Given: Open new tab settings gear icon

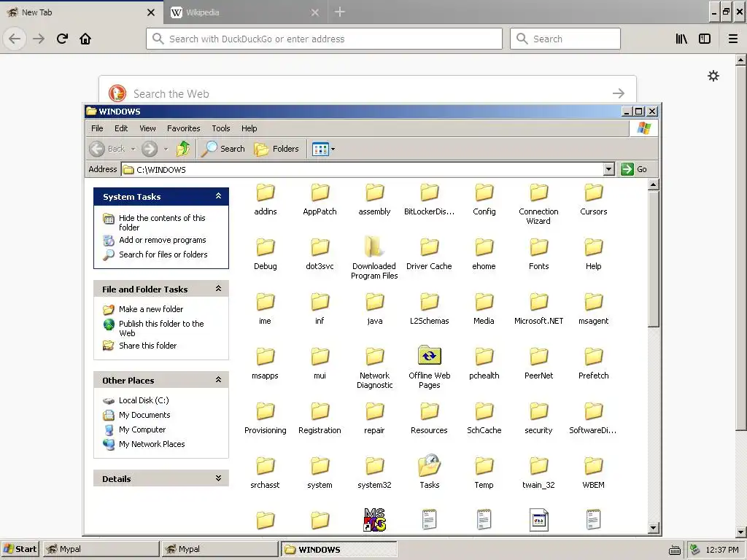Looking at the screenshot, I should 713,76.
